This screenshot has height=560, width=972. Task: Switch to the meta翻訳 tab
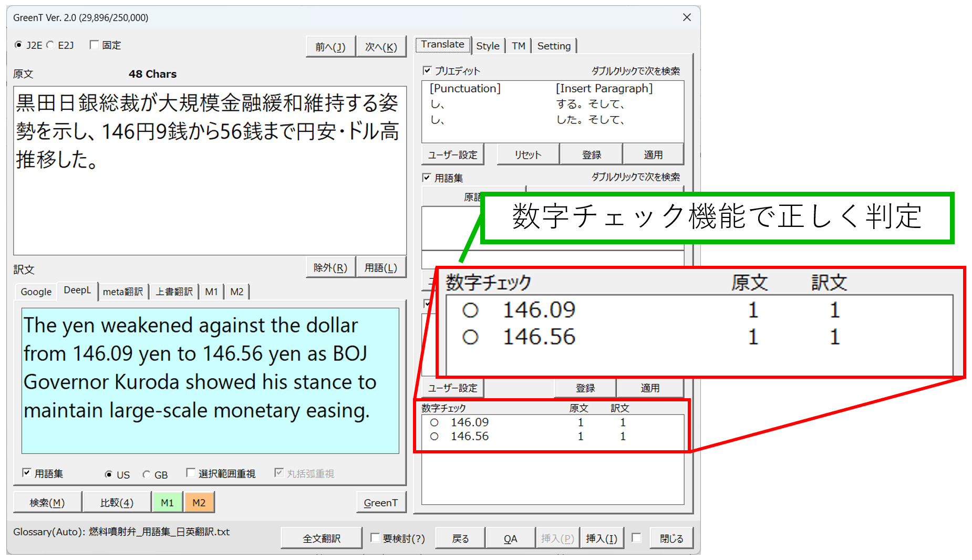(x=122, y=292)
